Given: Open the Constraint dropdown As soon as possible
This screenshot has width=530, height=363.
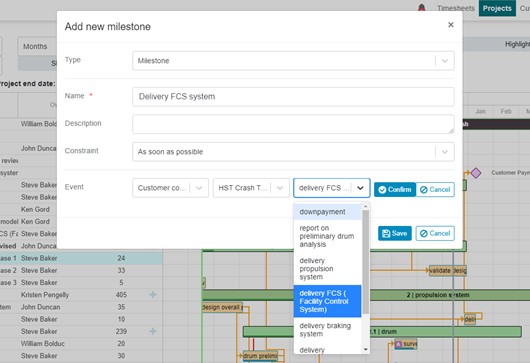Looking at the screenshot, I should (293, 152).
